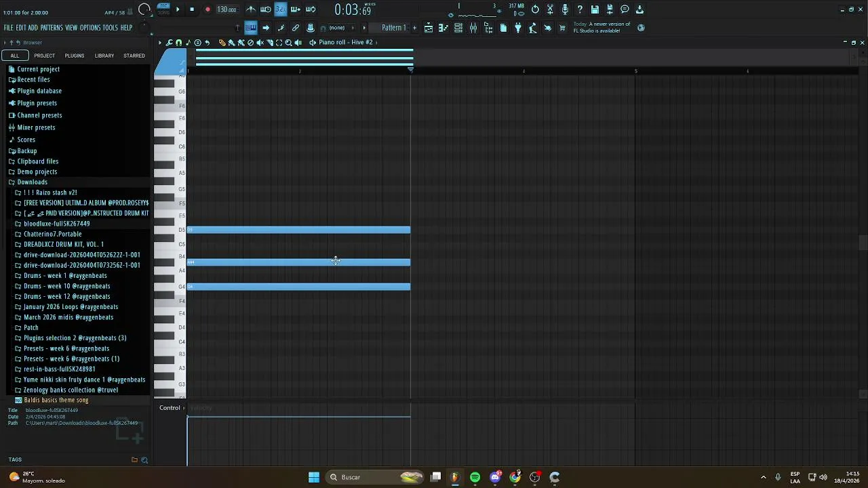
Task: Open the Recent files browser entry
Action: [x=33, y=80]
